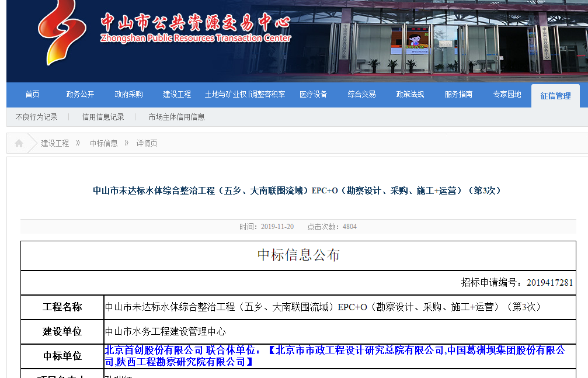Image resolution: width=588 pixels, height=378 pixels.
Task: Open the 服务指南 menu
Action: [x=458, y=94]
